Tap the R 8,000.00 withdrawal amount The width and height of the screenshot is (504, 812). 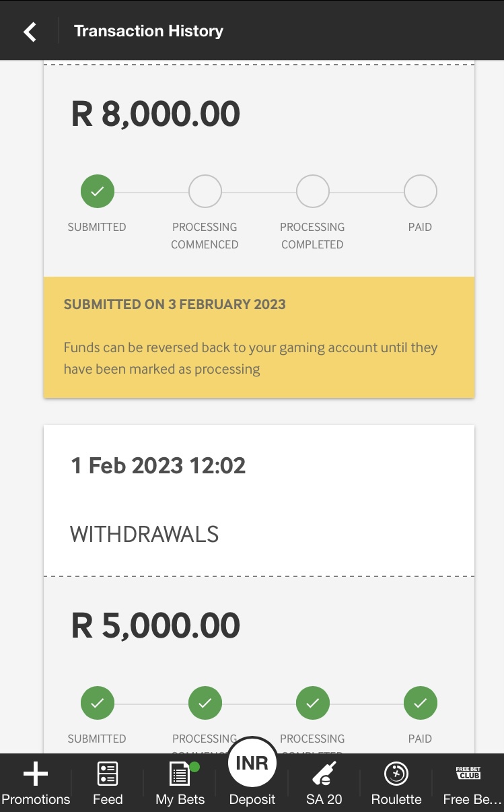click(x=155, y=114)
